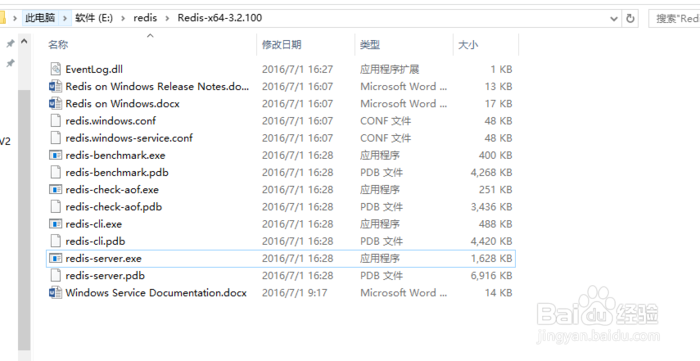This screenshot has height=361, width=700.
Task: Click the redis-cli.pdb file icon
Action: click(x=55, y=241)
